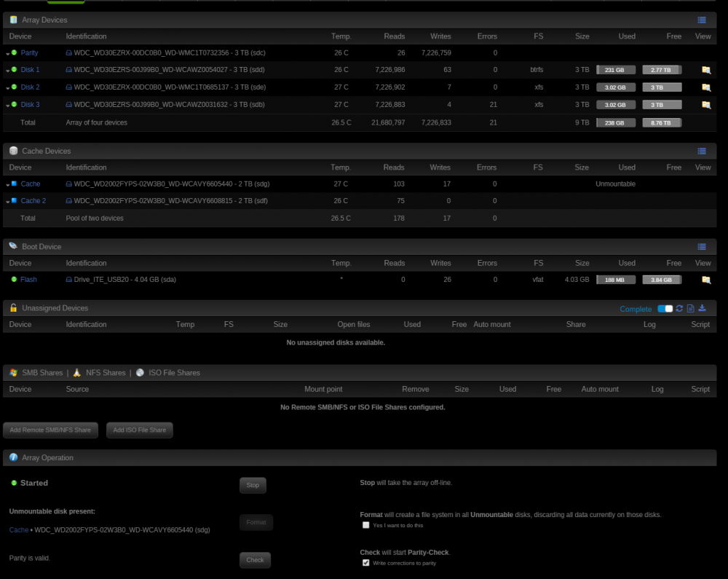This screenshot has width=728, height=579.
Task: Open the Cache 2 device link
Action: click(33, 200)
